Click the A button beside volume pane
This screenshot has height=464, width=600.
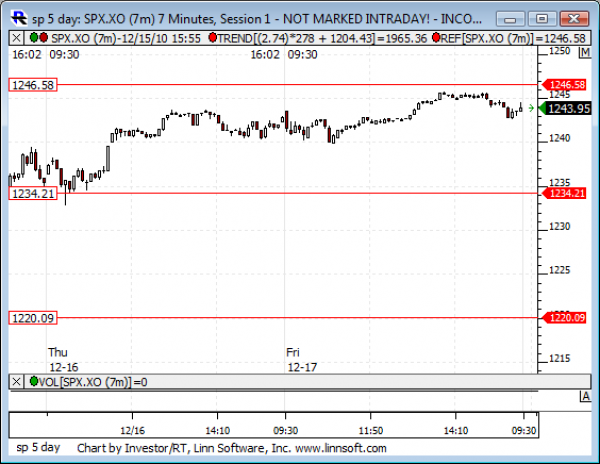(585, 397)
